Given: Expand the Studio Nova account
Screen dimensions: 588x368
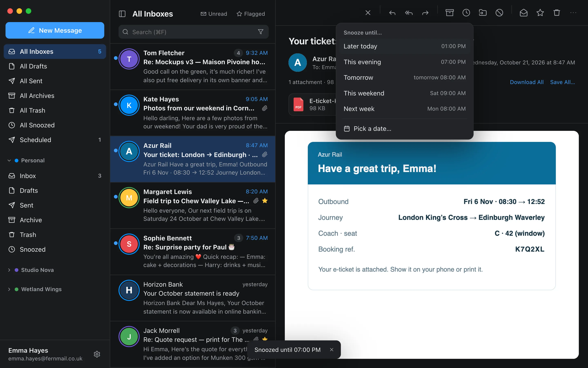Looking at the screenshot, I should 9,270.
